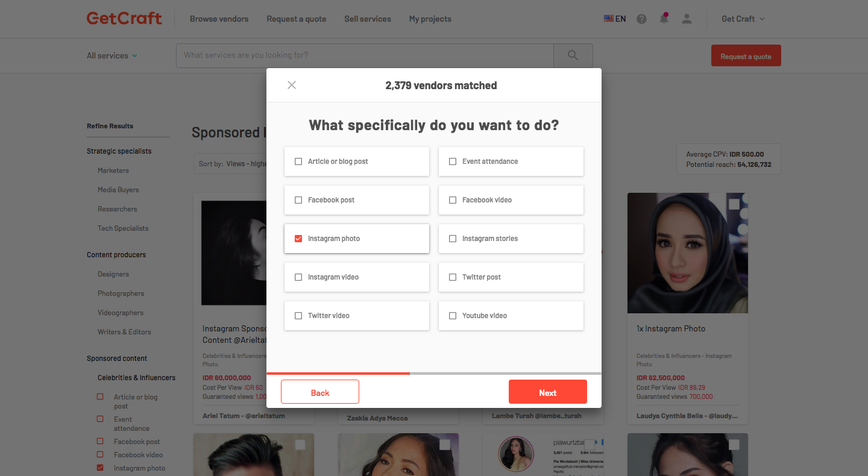Click the search magnifier icon

573,55
